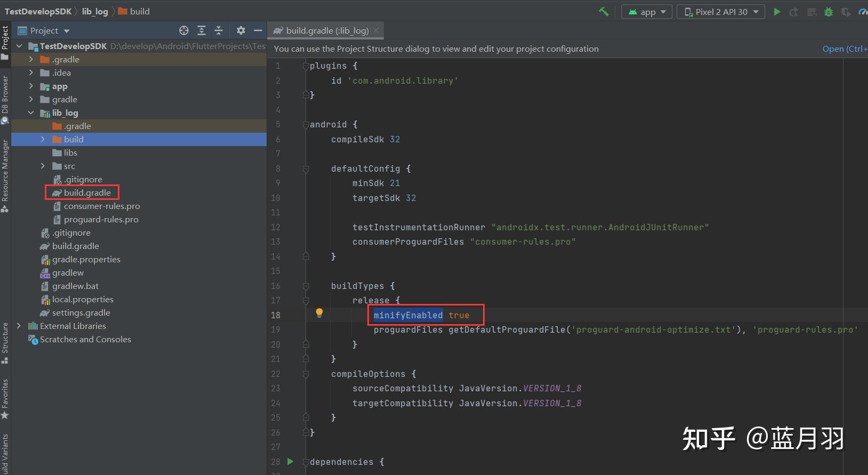Hide the Project panel with the minus icon
Viewport: 868px width, 475px height.
[x=258, y=30]
